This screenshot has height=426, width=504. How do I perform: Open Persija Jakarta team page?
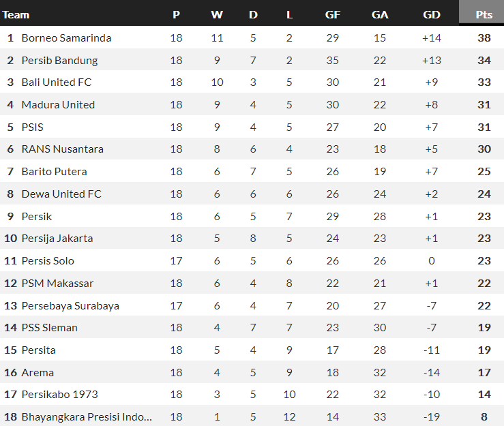coord(57,239)
